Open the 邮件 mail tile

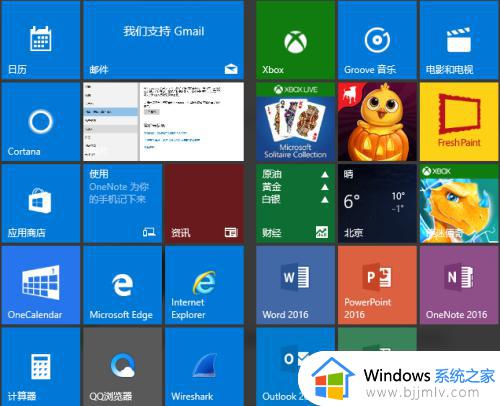[164, 40]
